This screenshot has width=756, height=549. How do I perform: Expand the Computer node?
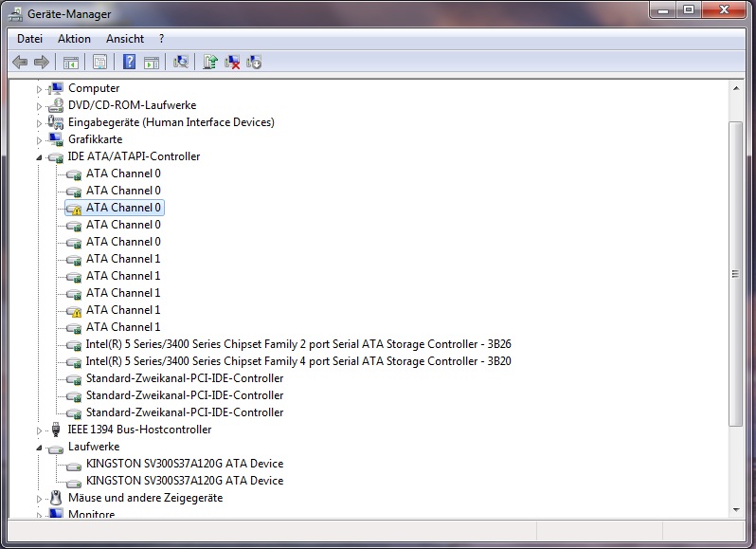tap(39, 89)
